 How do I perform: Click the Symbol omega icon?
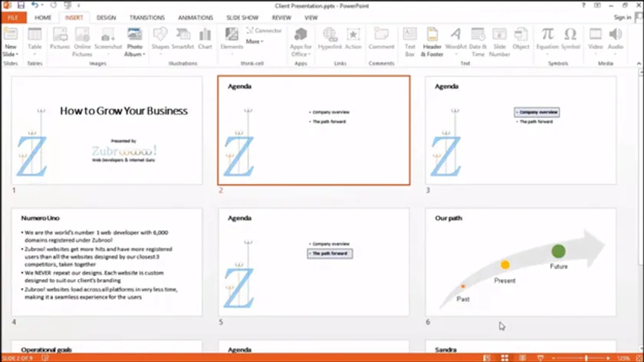tap(570, 35)
